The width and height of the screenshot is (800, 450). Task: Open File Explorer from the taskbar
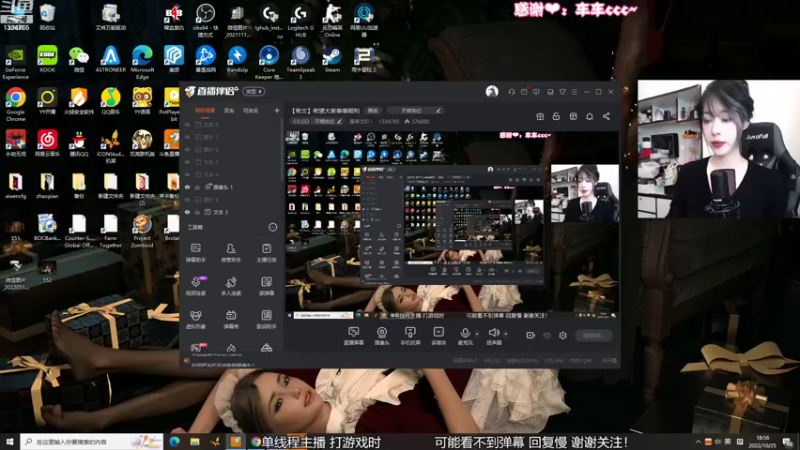point(195,441)
